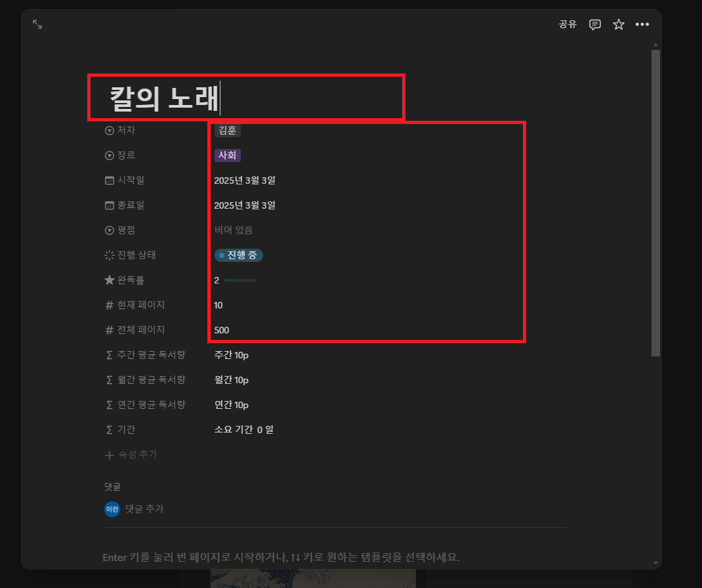The height and width of the screenshot is (588, 702).
Task: Open the comments icon in the top bar
Action: coord(594,25)
